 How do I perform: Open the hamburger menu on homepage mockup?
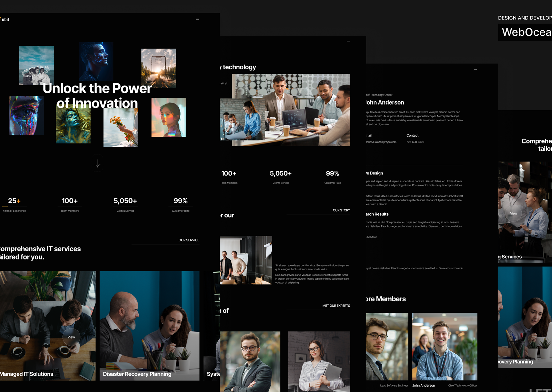point(197,19)
